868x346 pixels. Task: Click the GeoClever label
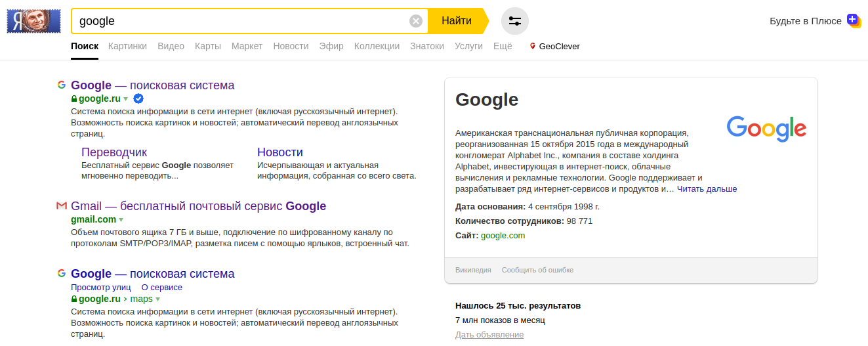pos(559,47)
